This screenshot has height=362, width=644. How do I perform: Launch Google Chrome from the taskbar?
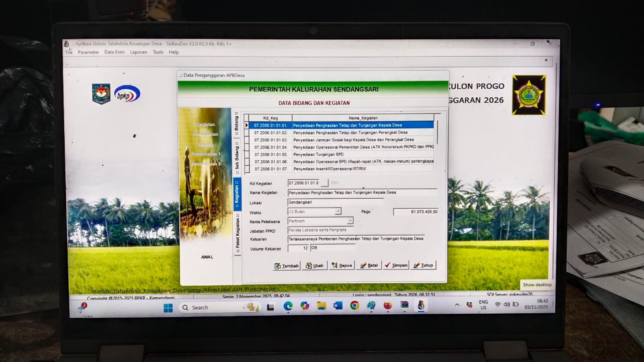pyautogui.click(x=354, y=306)
